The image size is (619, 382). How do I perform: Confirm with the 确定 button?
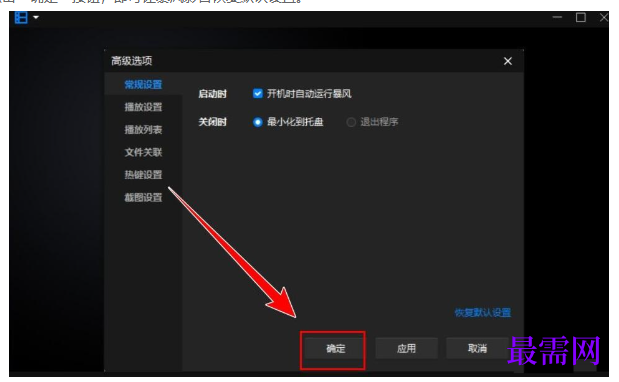pyautogui.click(x=336, y=348)
